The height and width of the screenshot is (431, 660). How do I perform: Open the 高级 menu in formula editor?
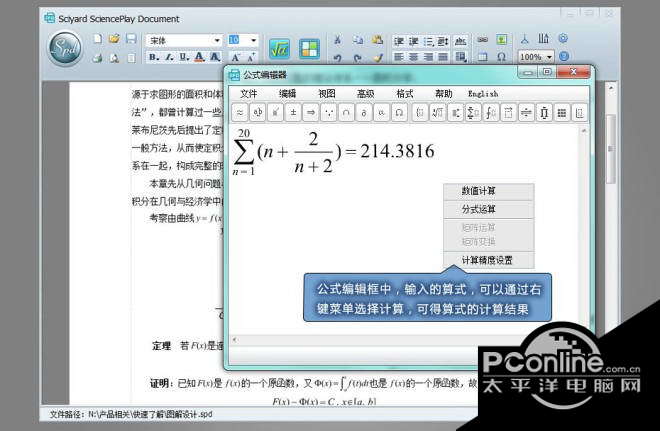click(365, 93)
